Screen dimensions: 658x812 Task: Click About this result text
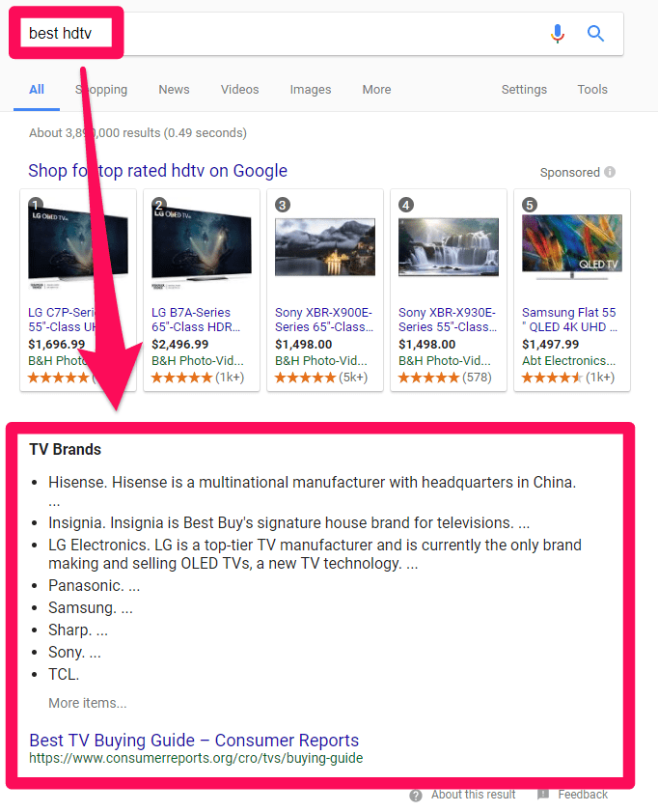coord(474,795)
